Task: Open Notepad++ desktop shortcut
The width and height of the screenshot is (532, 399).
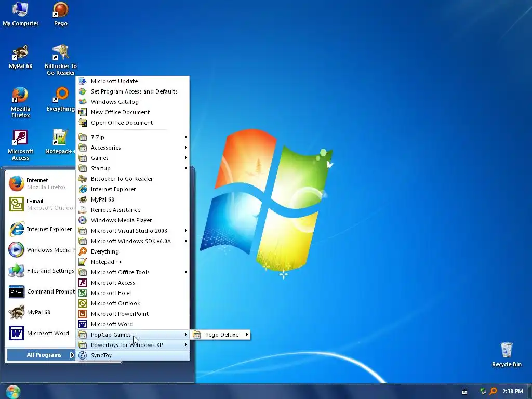Action: tap(60, 142)
